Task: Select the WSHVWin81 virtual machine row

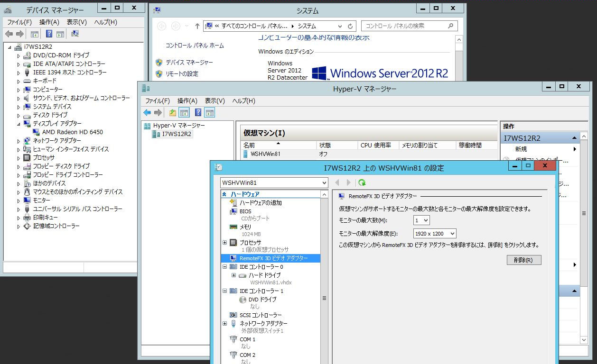Action: tap(368, 154)
